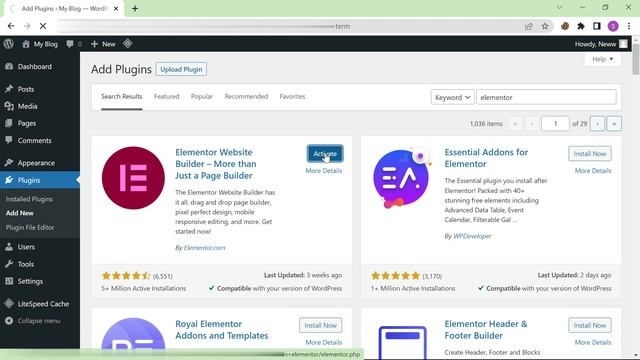
Task: Install Royal Elementor Addons and Templates
Action: 320,325
